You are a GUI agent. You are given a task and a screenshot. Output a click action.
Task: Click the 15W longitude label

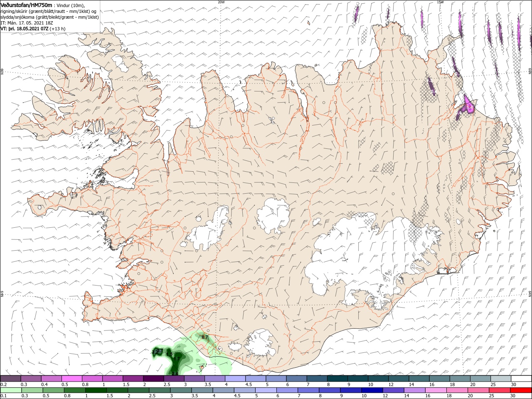pyautogui.click(x=440, y=2)
